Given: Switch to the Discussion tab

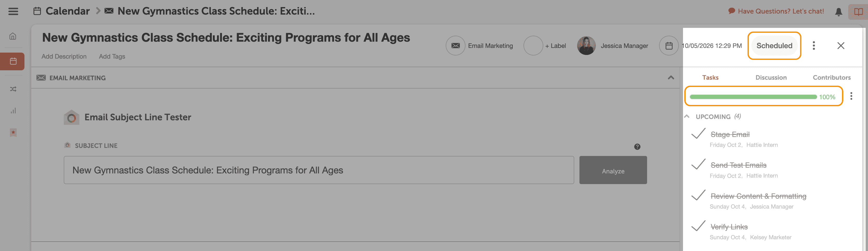Looking at the screenshot, I should click(x=771, y=78).
